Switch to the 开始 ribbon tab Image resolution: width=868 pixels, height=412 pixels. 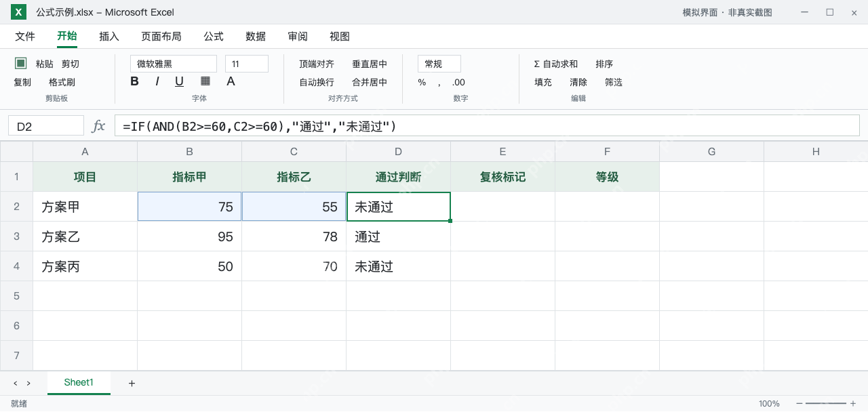click(67, 37)
